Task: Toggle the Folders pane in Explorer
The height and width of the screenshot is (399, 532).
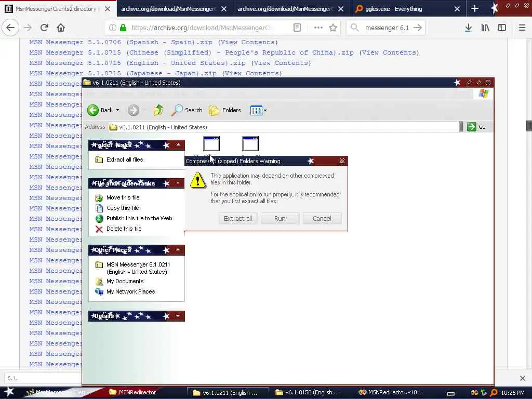Action: [224, 110]
